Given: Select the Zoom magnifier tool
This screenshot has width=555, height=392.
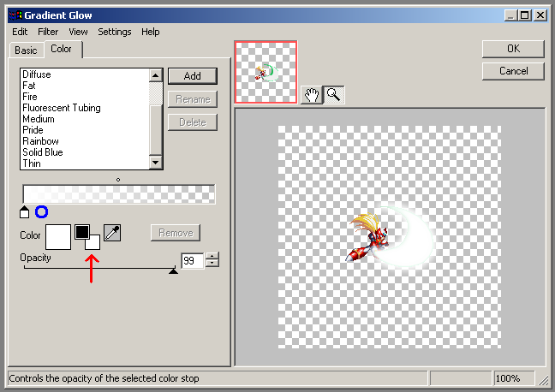Looking at the screenshot, I should click(x=333, y=95).
